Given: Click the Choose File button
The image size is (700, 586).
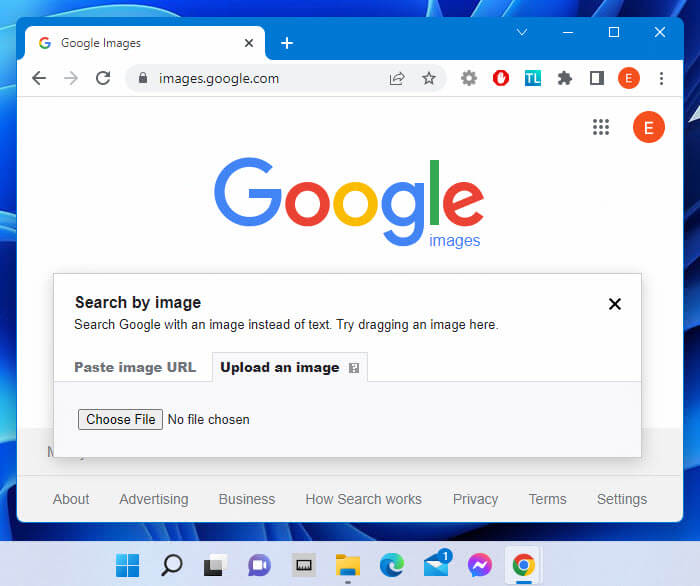Looking at the screenshot, I should 121,420.
